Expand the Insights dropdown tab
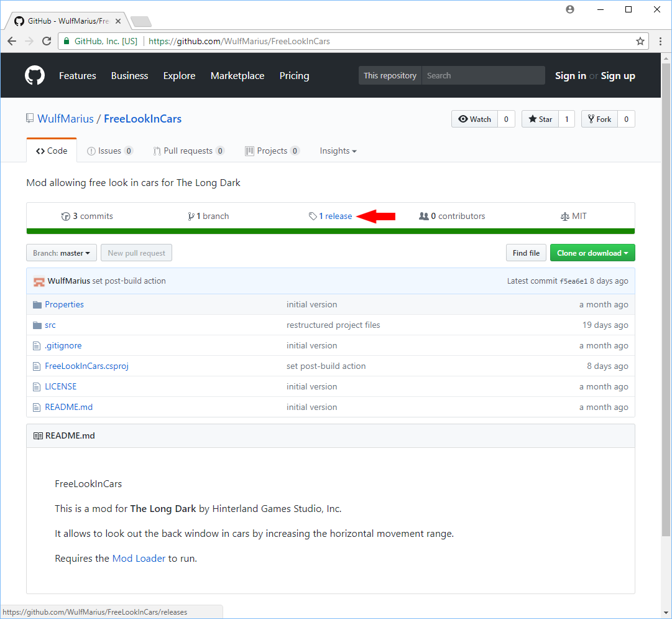672x619 pixels. [338, 151]
